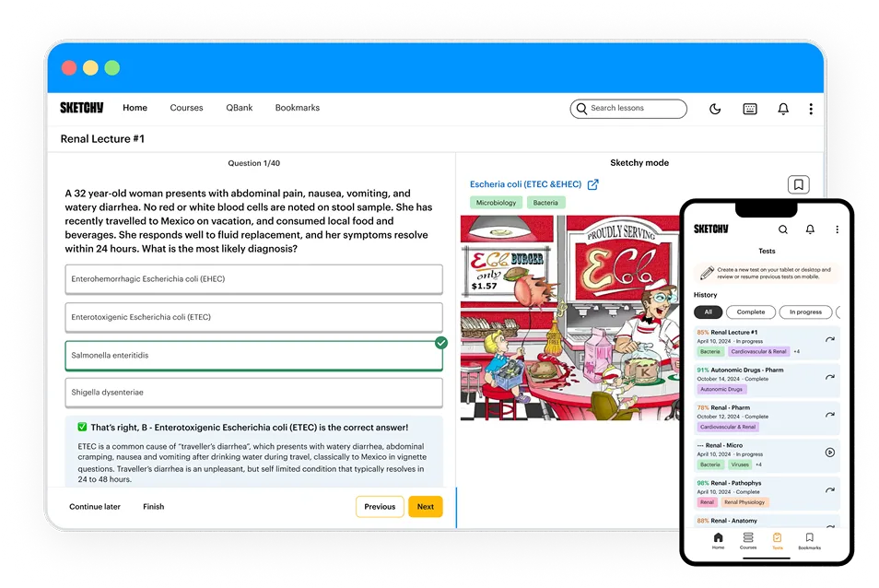Viewport: 879px width, 588px height.
Task: Open the QBank menu item
Action: 240,108
